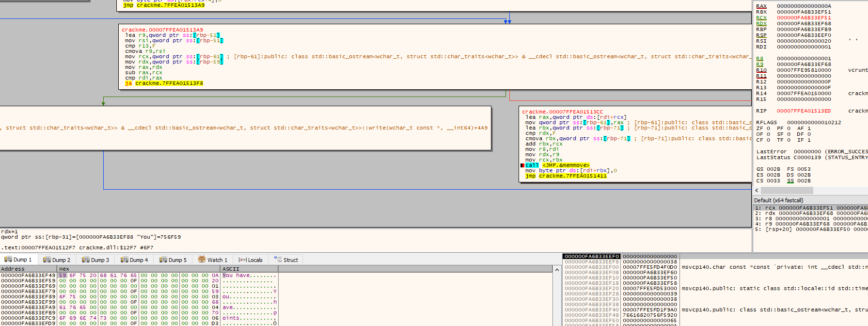Click the Dump 4 tab icon
This screenshot has width=868, height=326.
[125, 260]
